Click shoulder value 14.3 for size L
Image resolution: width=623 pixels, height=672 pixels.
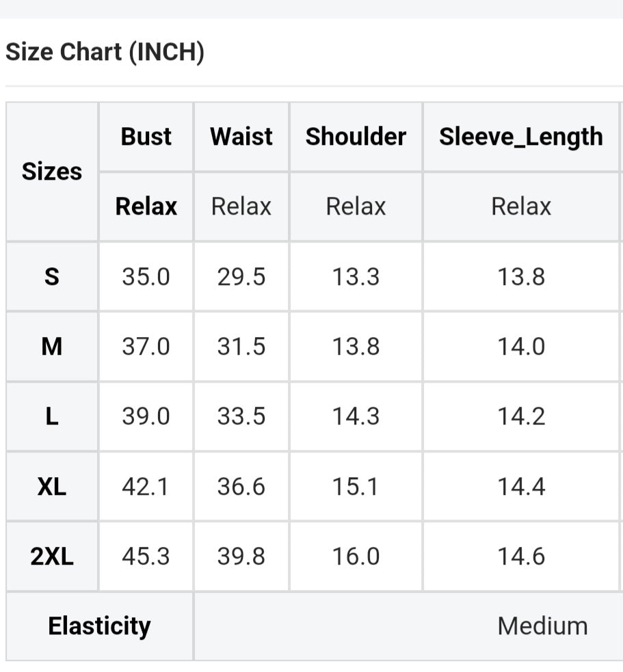(356, 416)
